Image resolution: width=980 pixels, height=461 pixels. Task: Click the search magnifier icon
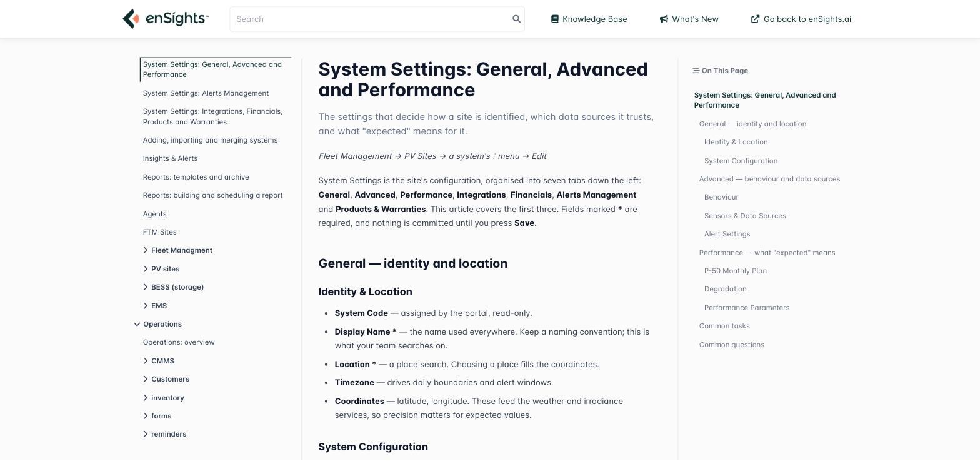point(517,19)
